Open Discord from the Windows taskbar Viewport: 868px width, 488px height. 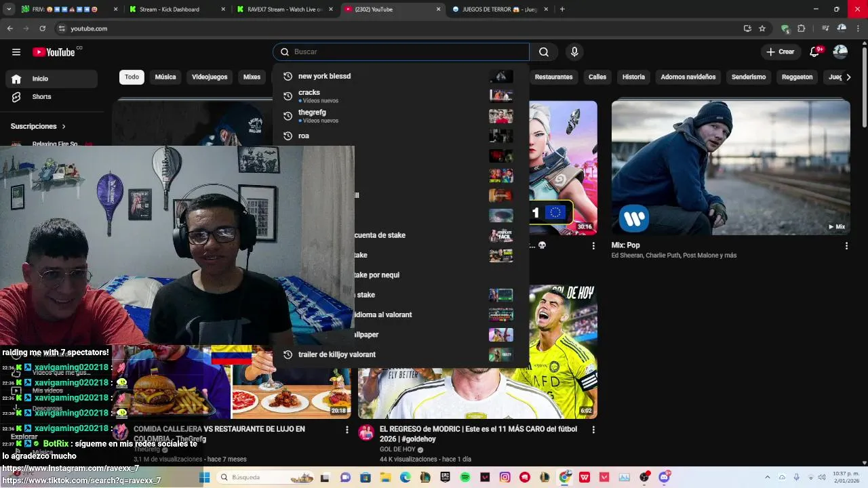pos(664,477)
